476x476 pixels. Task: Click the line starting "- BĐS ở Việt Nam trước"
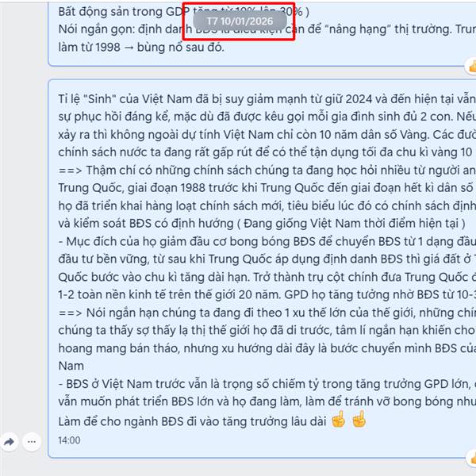267,384
